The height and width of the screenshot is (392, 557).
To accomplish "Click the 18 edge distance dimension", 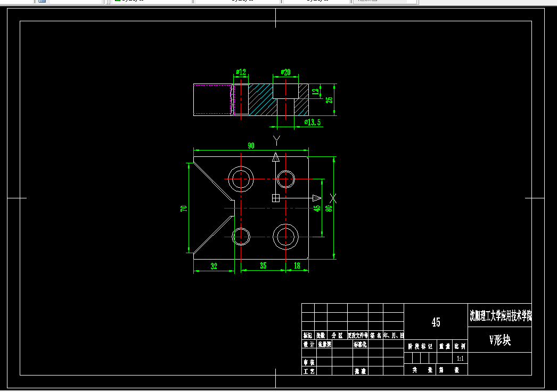I will [x=297, y=265].
